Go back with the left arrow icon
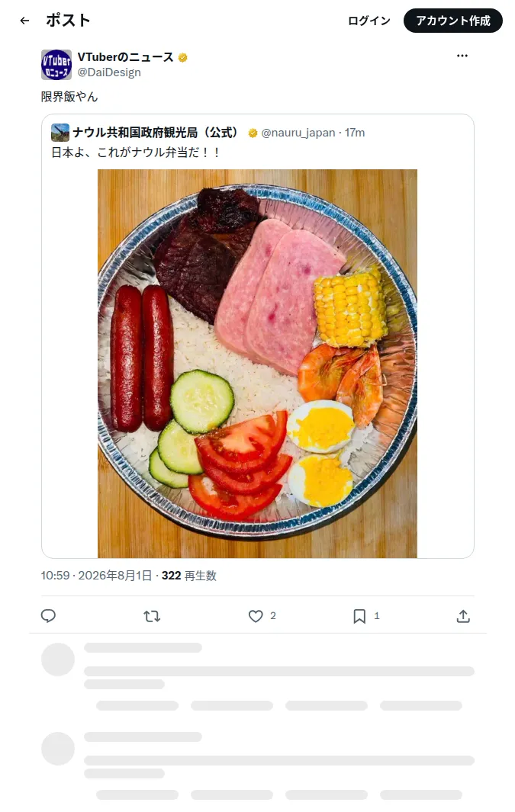The image size is (515, 812). click(x=24, y=21)
